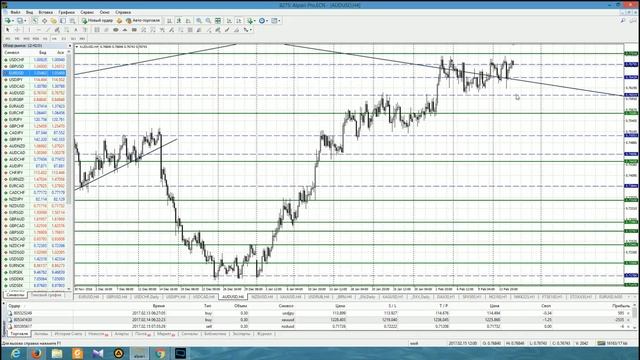Toggle the Navigator panel icon
Screen dimensions: 640x360
point(53,20)
